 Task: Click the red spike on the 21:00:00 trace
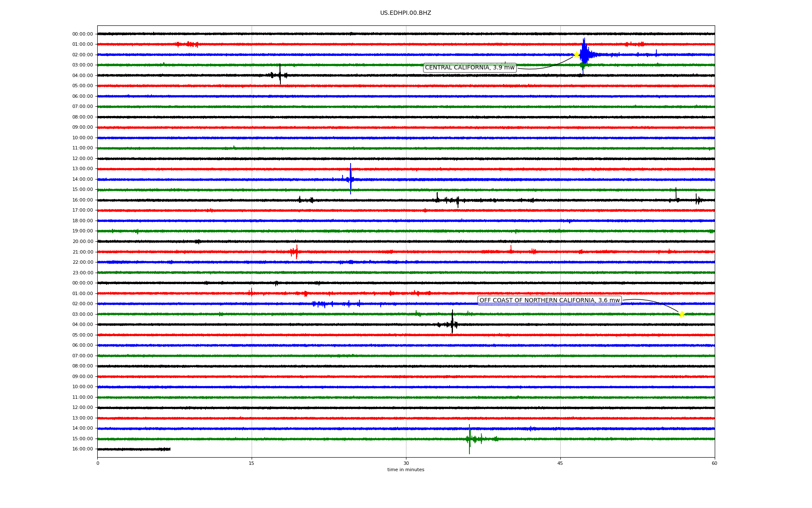[296, 251]
